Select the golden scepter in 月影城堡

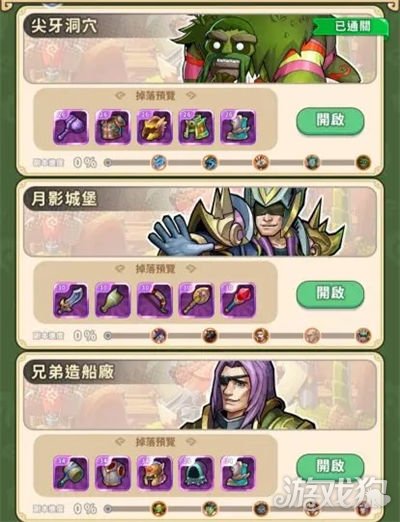point(196,300)
